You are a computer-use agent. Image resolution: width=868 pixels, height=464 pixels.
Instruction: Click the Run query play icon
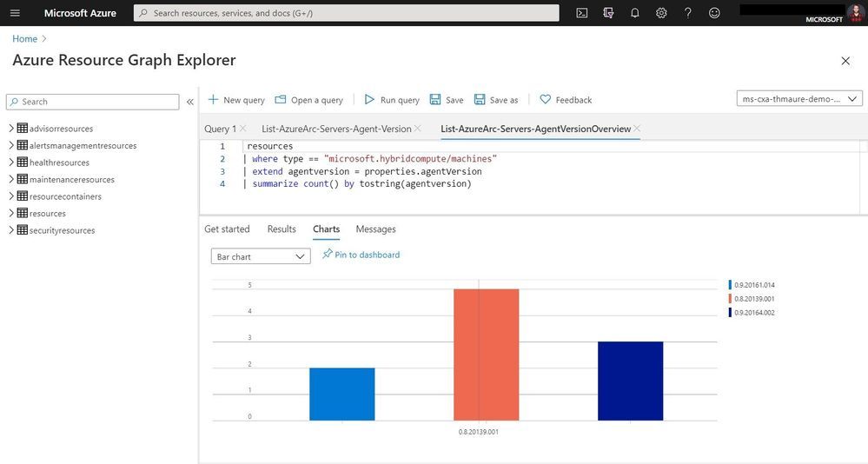coord(369,100)
